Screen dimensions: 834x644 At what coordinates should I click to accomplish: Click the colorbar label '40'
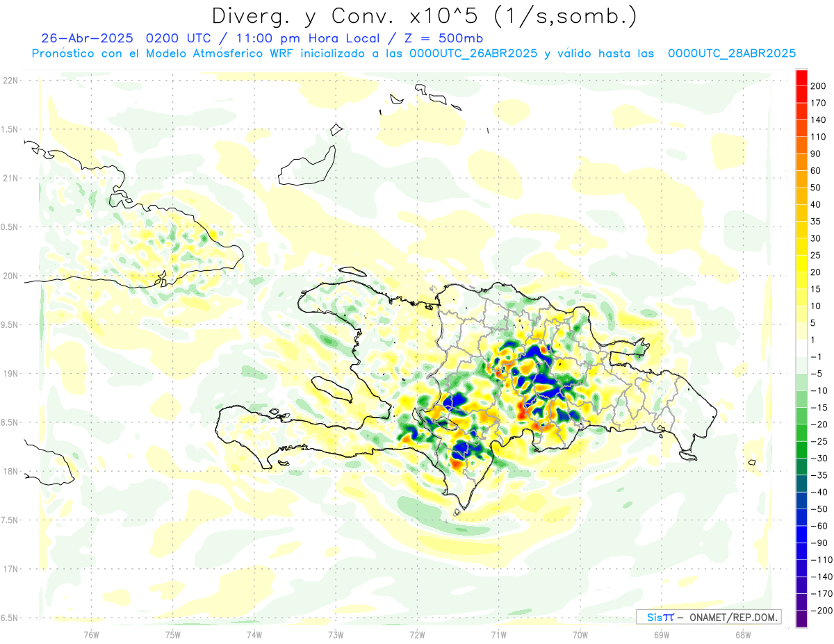point(817,204)
